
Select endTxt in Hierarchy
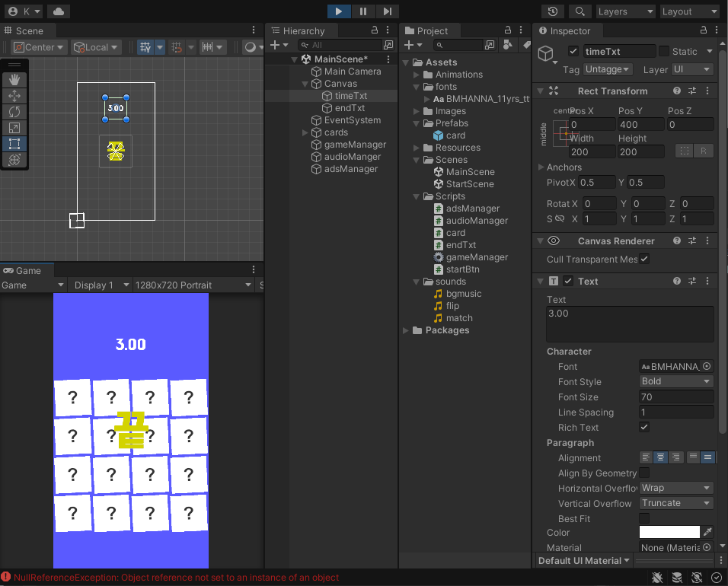350,108
